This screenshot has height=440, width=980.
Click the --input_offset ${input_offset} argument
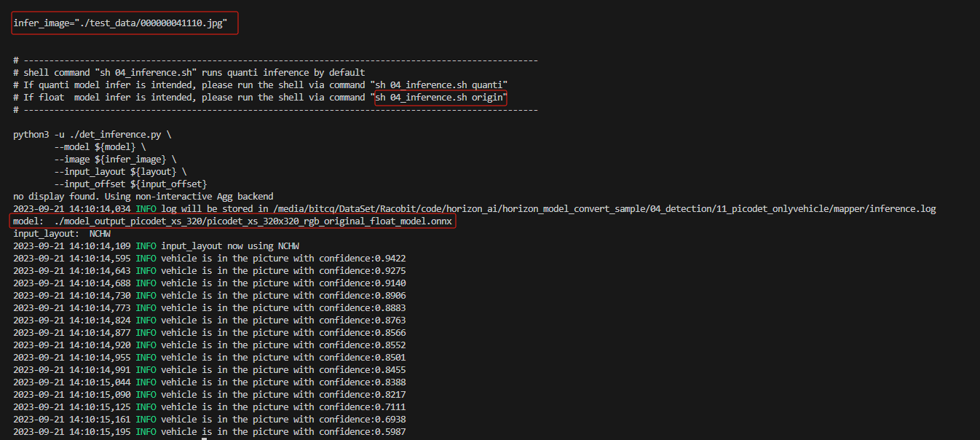(x=130, y=184)
